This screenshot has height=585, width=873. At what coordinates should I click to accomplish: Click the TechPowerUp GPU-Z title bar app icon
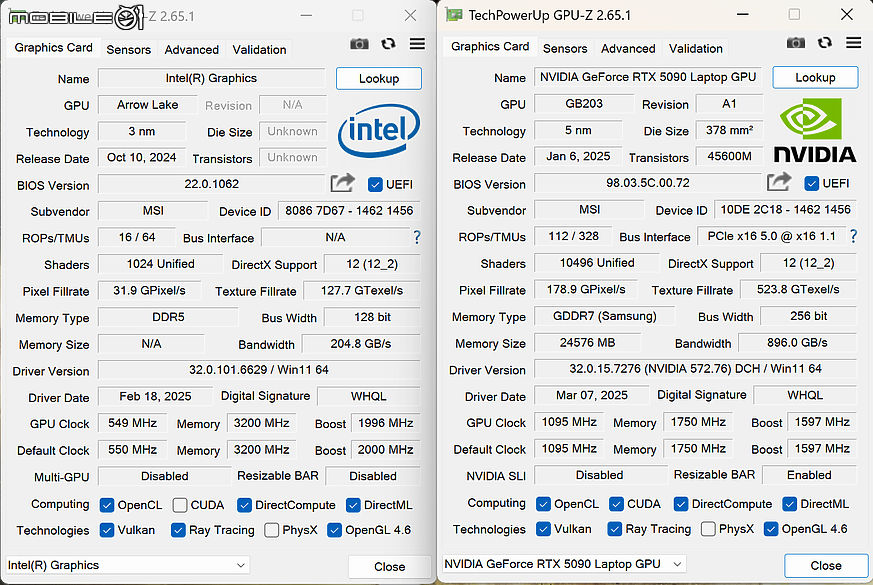pos(454,14)
